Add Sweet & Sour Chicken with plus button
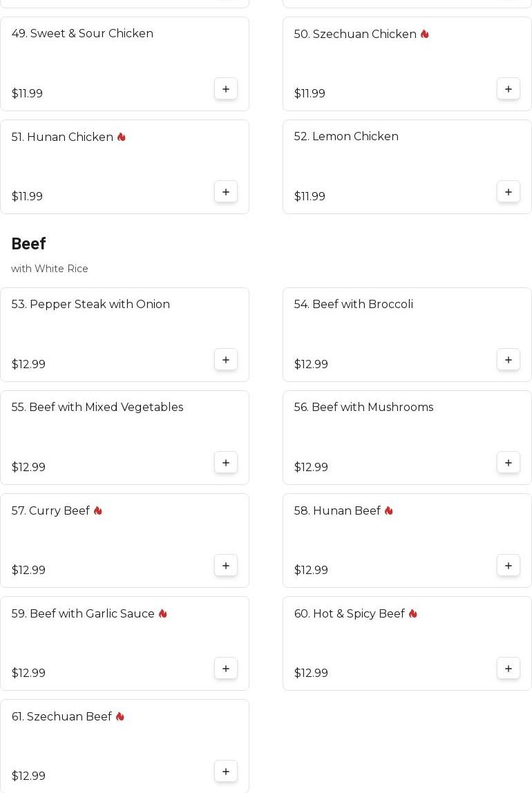This screenshot has height=793, width=532. click(226, 89)
